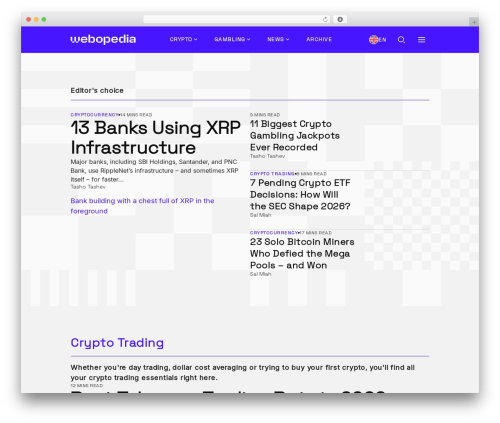Viewport: 500px width, 423px height.
Task: Open the search magnifier icon
Action: pos(401,40)
